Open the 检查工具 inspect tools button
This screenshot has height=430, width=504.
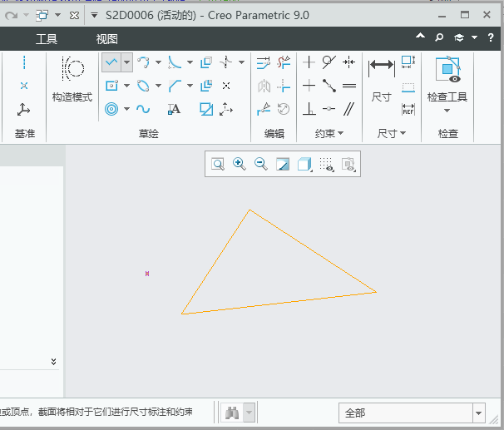point(447,84)
